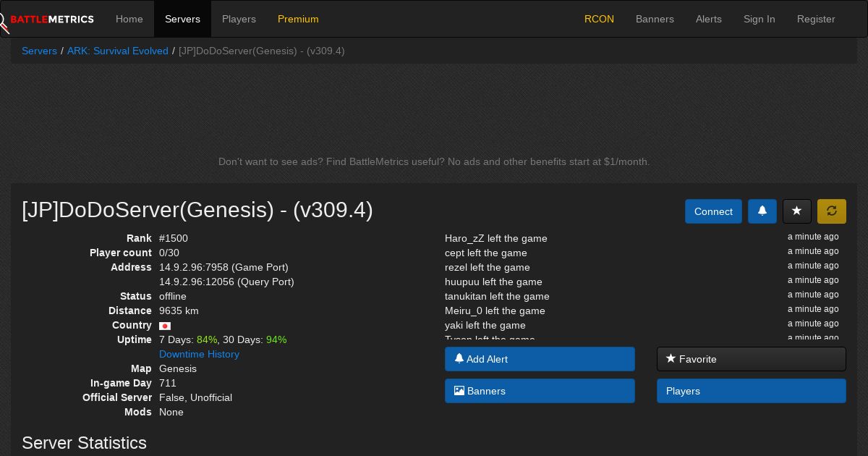Viewport: 868px width, 456px height.
Task: Click the Game Port address text
Action: point(224,267)
